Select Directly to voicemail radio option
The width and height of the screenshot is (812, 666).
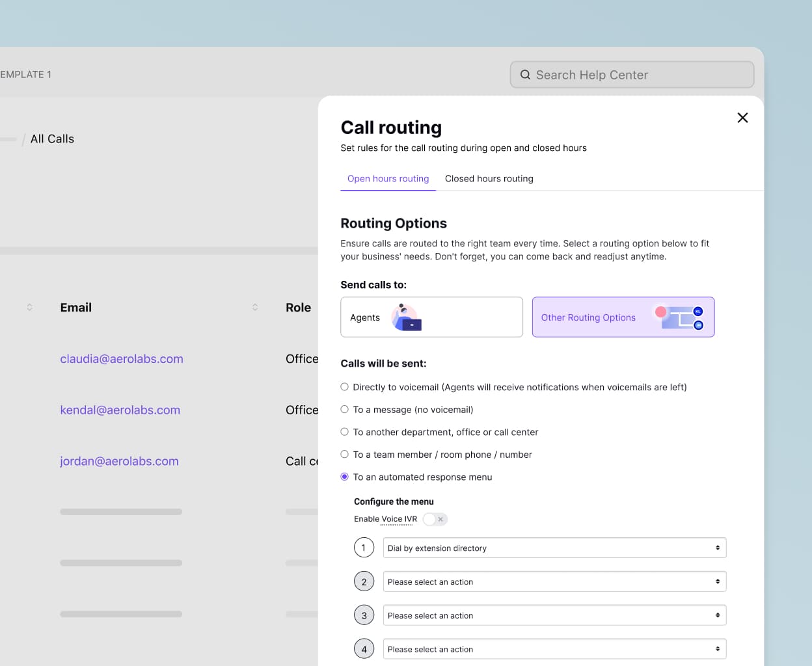[345, 387]
